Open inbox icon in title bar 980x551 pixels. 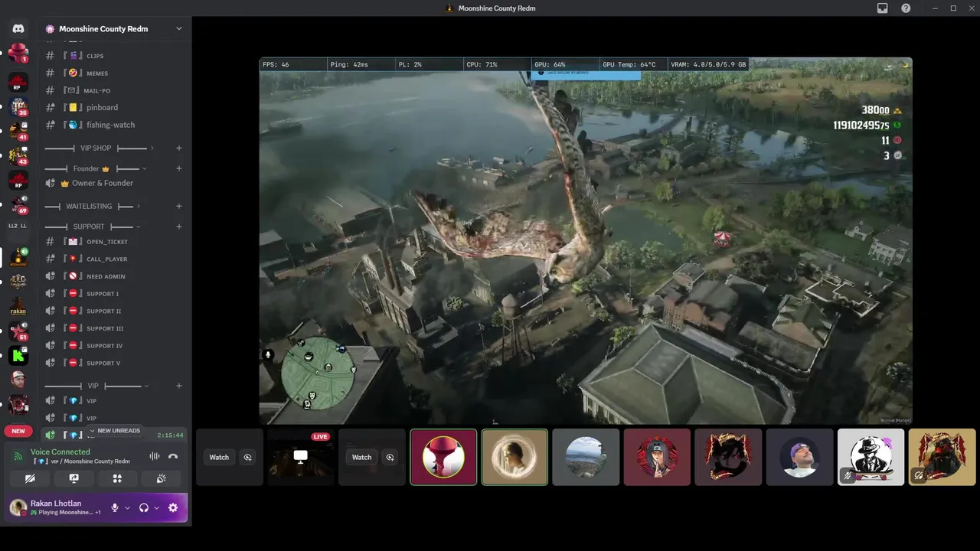coord(883,8)
